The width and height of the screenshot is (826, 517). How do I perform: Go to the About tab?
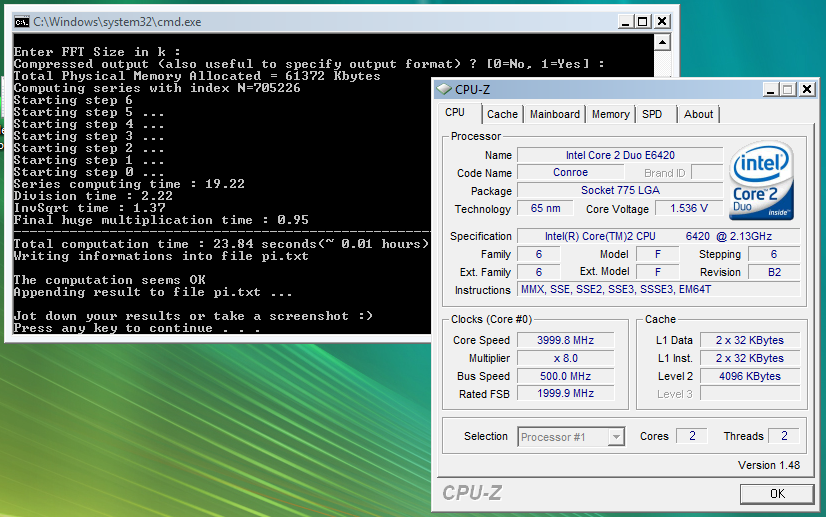coord(698,114)
